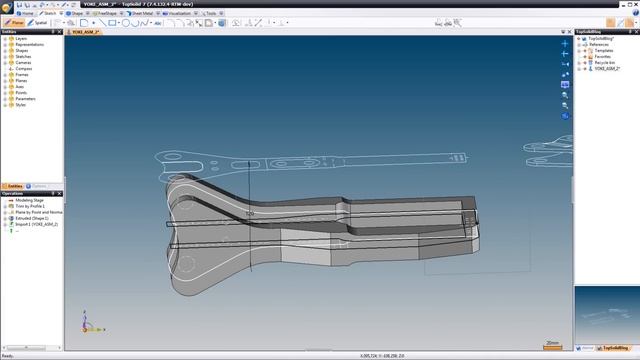The height and width of the screenshot is (360, 640).
Task: Click the zoom-out viewport icon
Action: (565, 105)
